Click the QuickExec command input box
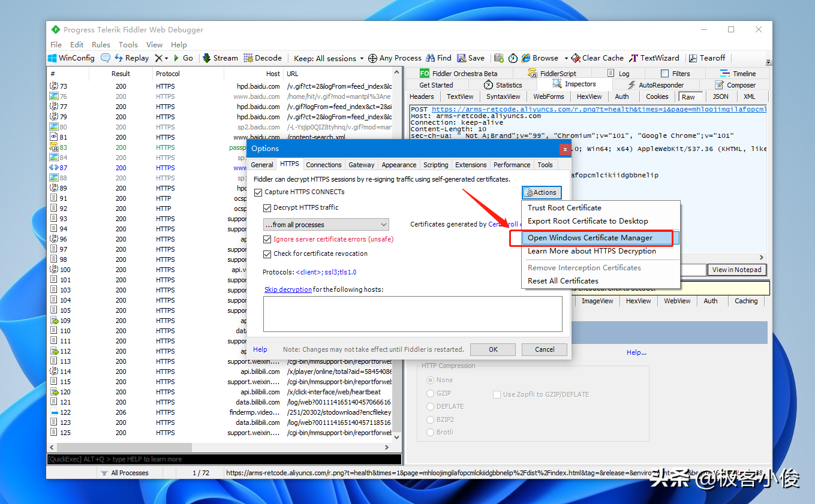 224,459
